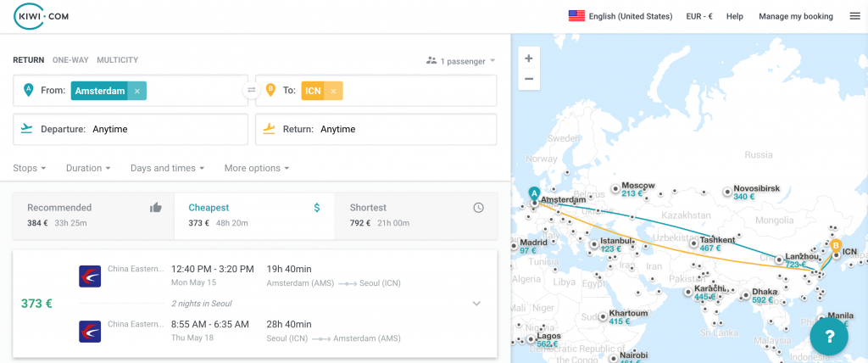This screenshot has height=363, width=868.
Task: Open the hamburger menu
Action: tap(854, 16)
